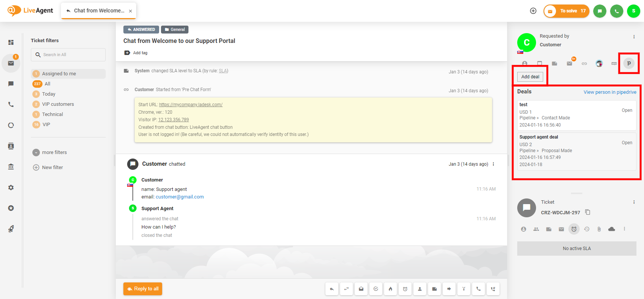Viewport: 644px width, 299px height.
Task: Switch to the Chat from Welcome tab
Action: (x=99, y=11)
